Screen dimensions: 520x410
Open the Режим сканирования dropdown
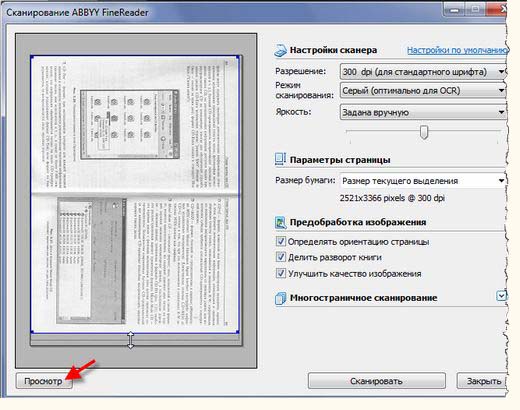tap(423, 91)
